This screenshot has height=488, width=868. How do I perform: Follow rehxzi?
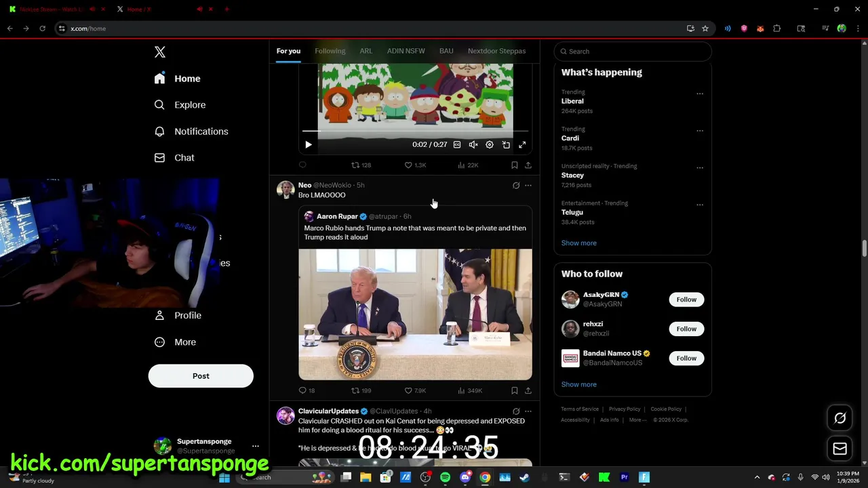pyautogui.click(x=686, y=329)
